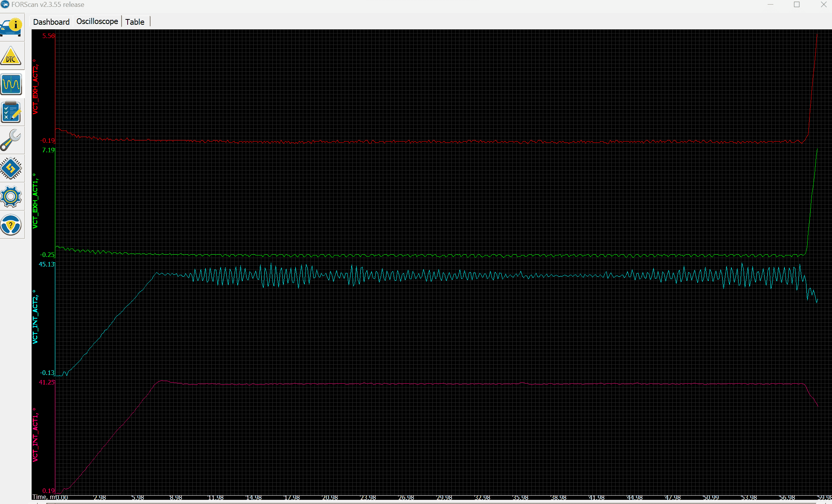Open the Configuration and programming chip icon
832x504 pixels.
point(11,169)
